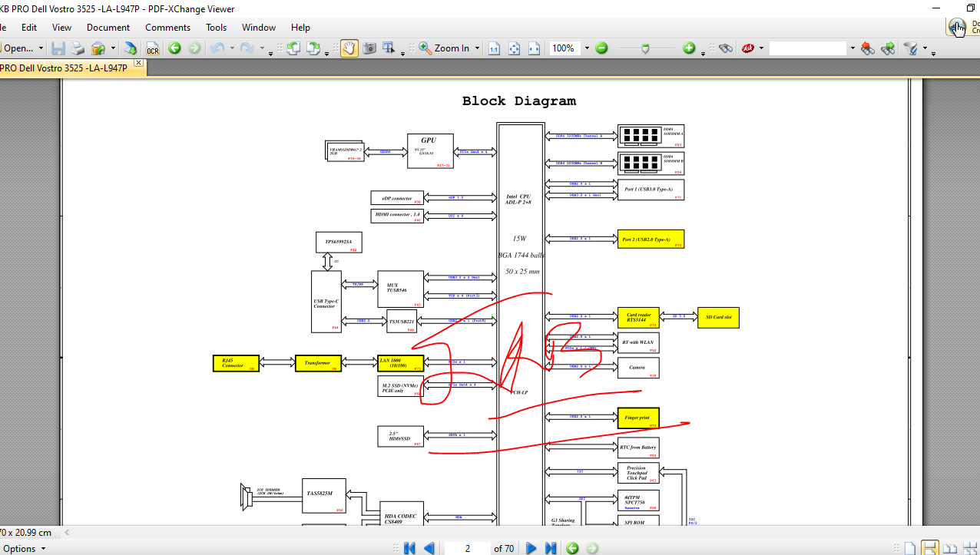This screenshot has width=980, height=555.
Task: Go to next view green arrow in top toolbar
Action: pos(194,48)
